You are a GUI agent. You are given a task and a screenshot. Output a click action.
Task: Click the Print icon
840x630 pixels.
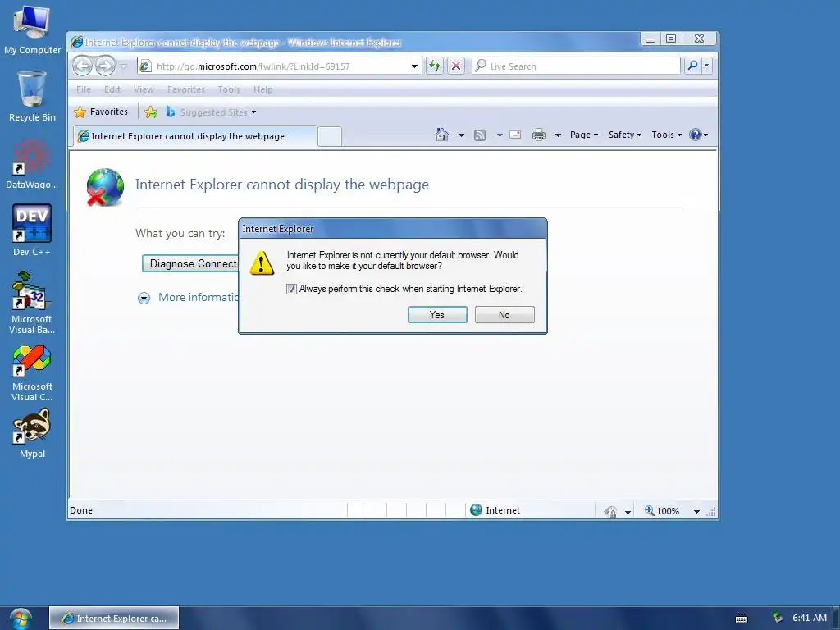pos(539,135)
